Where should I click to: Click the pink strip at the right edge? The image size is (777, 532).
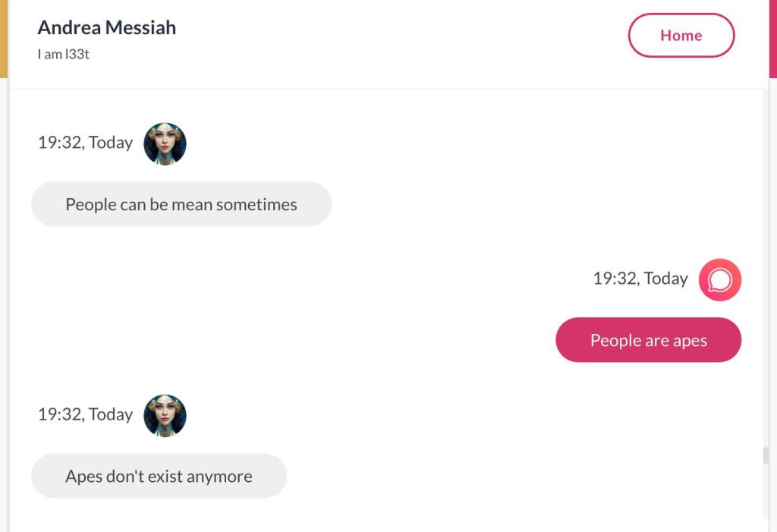coord(772,38)
